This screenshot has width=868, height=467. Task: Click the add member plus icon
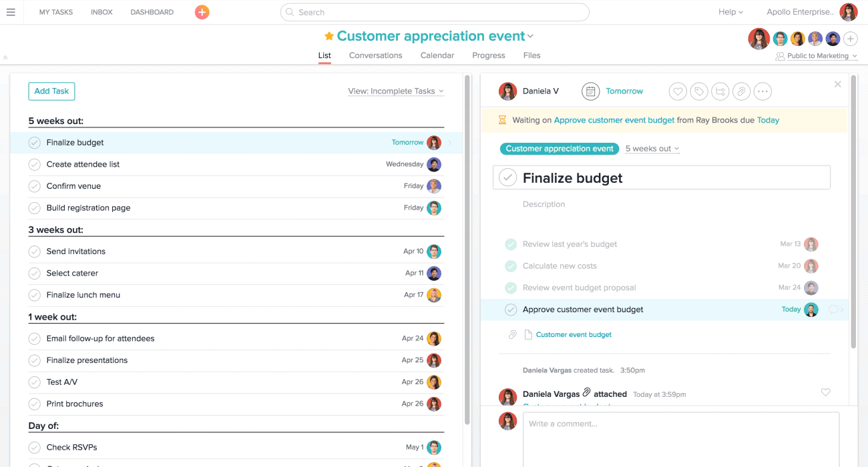(x=850, y=39)
